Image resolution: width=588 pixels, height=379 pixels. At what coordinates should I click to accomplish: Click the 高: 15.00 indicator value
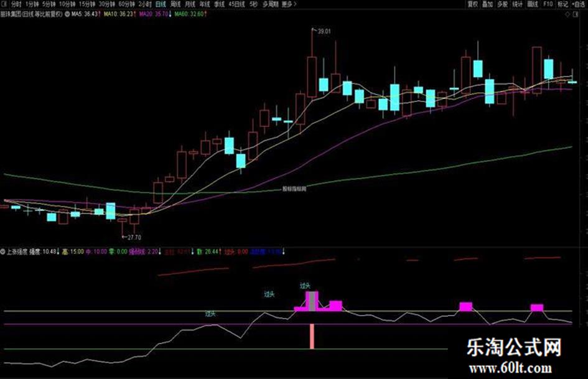73,251
